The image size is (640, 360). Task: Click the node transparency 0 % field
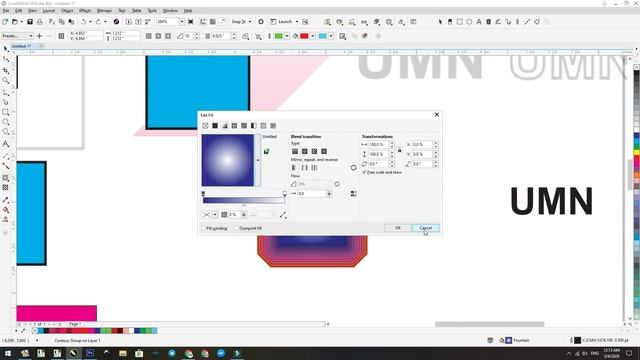coord(234,215)
